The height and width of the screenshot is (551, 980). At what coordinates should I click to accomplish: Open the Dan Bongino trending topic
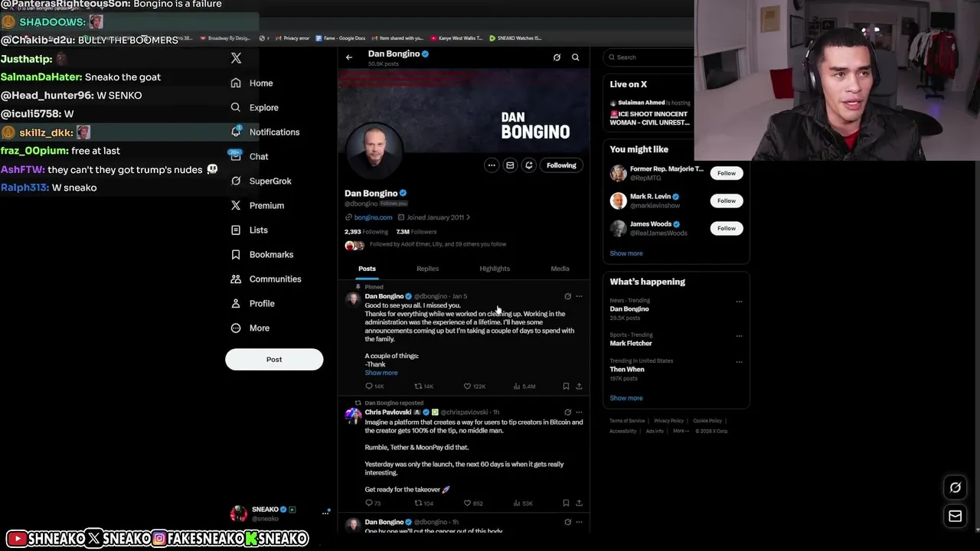click(x=629, y=309)
